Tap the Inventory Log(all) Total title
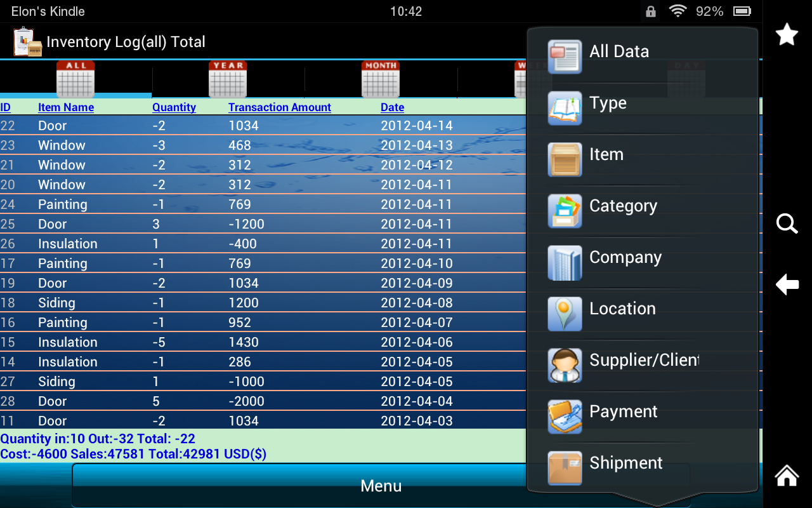This screenshot has height=508, width=812. [x=126, y=42]
